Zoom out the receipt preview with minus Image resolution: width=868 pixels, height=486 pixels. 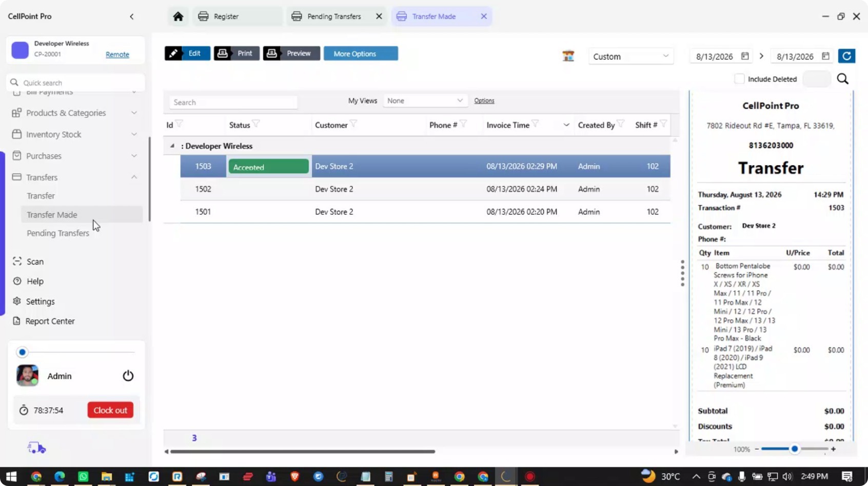(757, 449)
